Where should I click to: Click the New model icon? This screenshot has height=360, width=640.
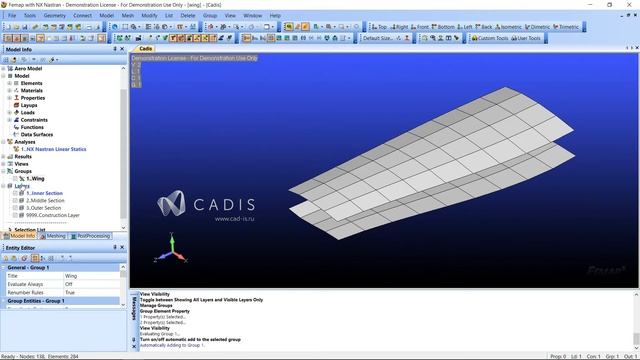[x=8, y=27]
